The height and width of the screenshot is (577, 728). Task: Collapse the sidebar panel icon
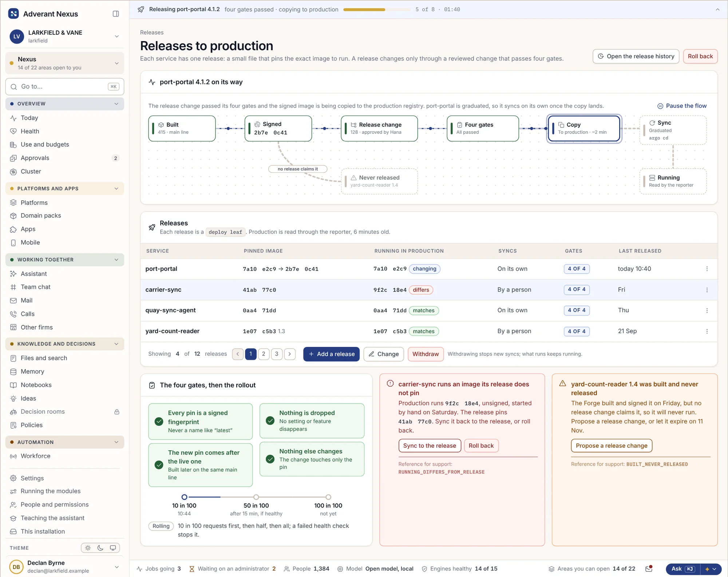coord(116,14)
